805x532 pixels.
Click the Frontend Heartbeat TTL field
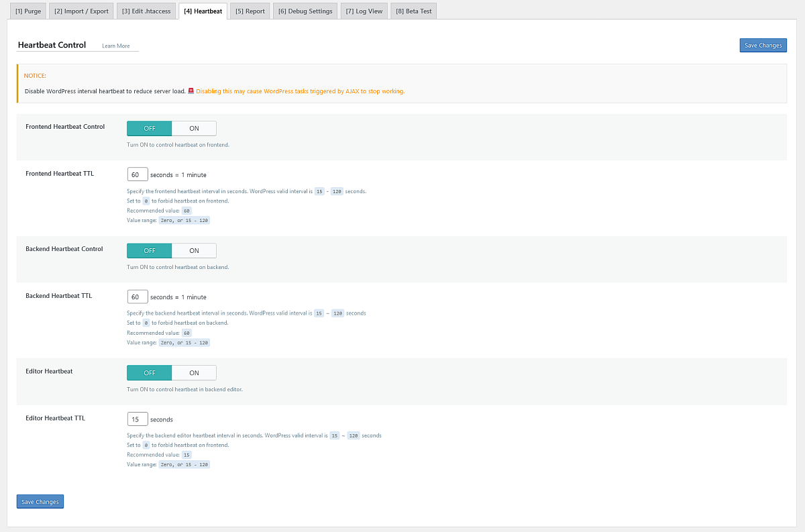[x=137, y=174]
